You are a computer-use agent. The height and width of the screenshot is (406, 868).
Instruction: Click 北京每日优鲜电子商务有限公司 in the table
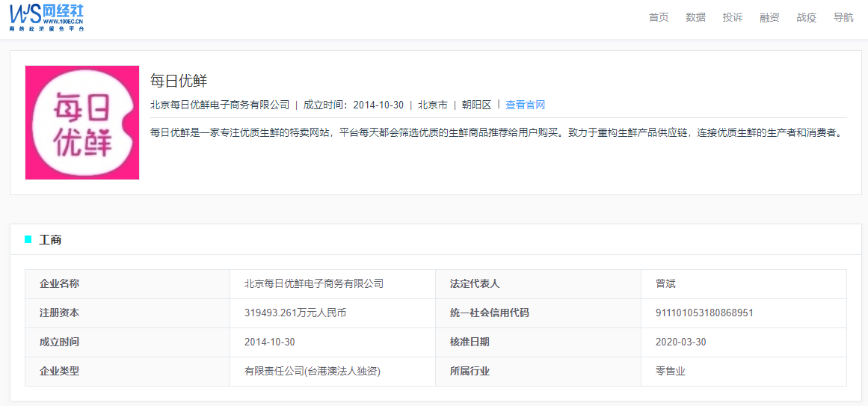coord(314,284)
